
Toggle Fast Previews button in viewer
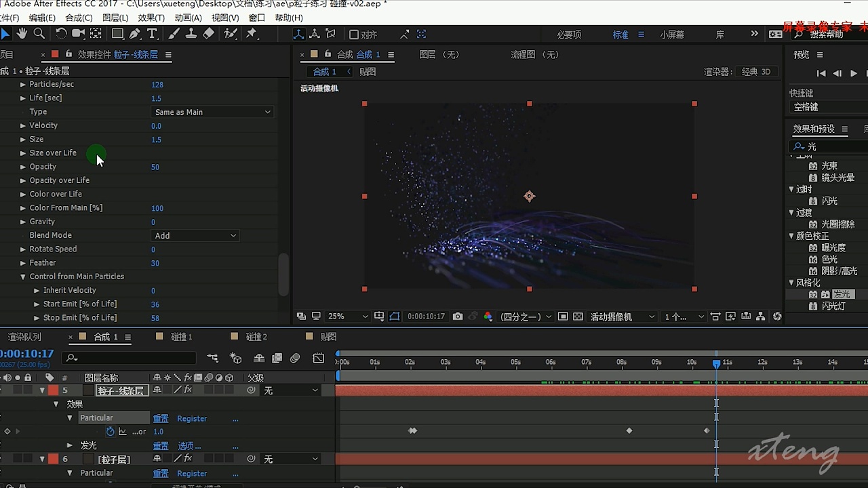pos(731,317)
